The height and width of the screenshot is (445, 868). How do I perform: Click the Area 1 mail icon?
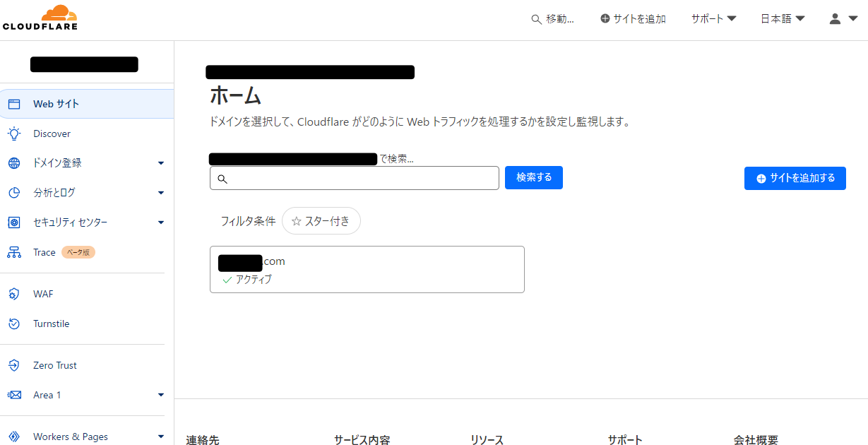click(x=14, y=395)
